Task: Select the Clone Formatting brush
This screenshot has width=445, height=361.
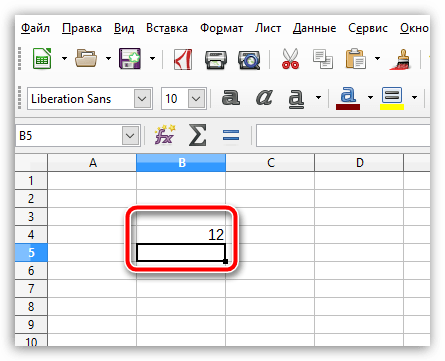Action: [x=400, y=59]
